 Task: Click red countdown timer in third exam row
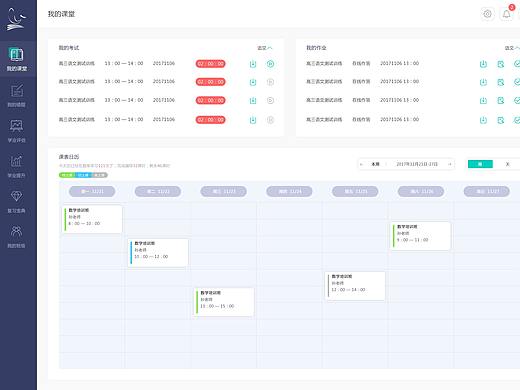point(210,100)
